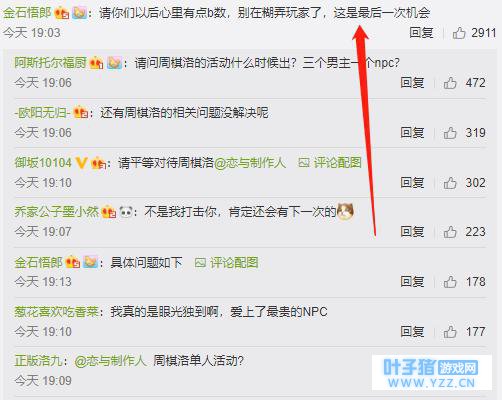Like the comment with 177 likes

450,332
